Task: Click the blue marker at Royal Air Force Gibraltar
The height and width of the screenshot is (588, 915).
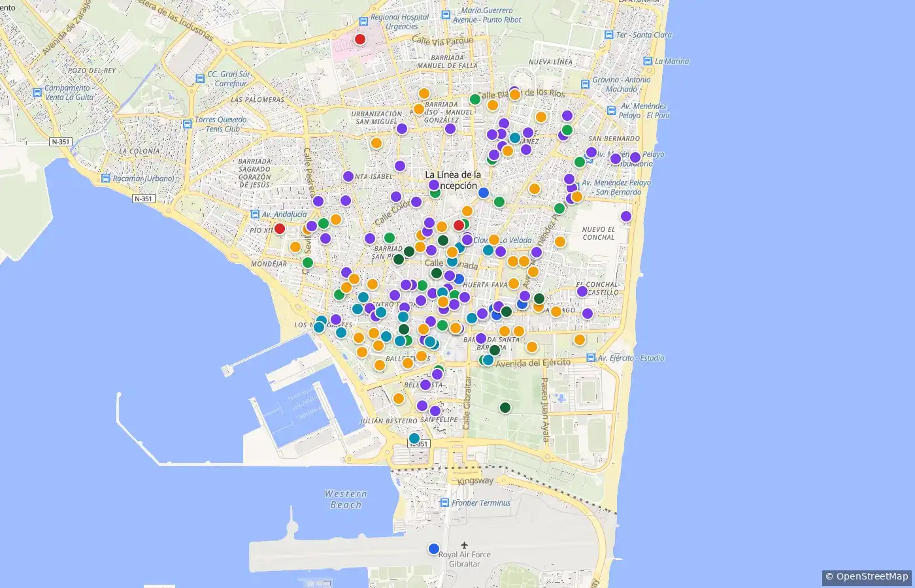Action: (433, 549)
